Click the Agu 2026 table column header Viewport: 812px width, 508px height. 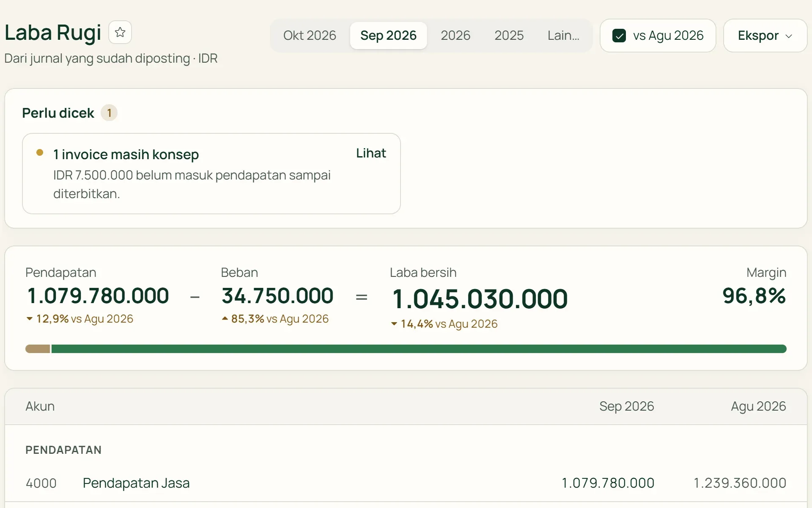758,406
